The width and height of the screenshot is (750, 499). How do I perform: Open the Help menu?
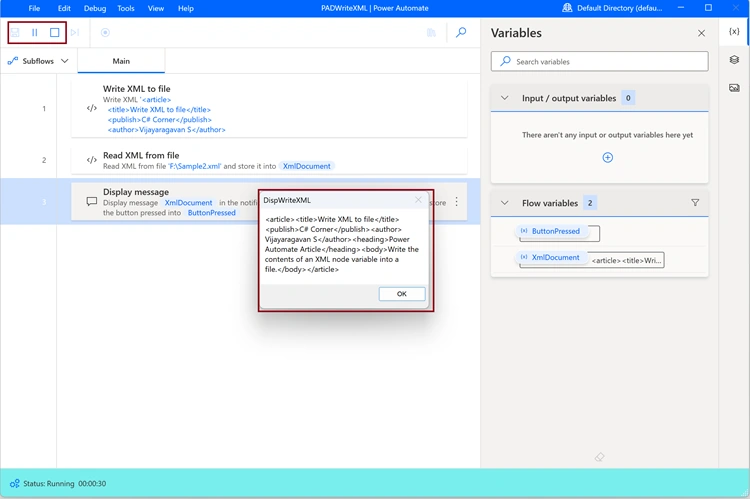[x=186, y=8]
